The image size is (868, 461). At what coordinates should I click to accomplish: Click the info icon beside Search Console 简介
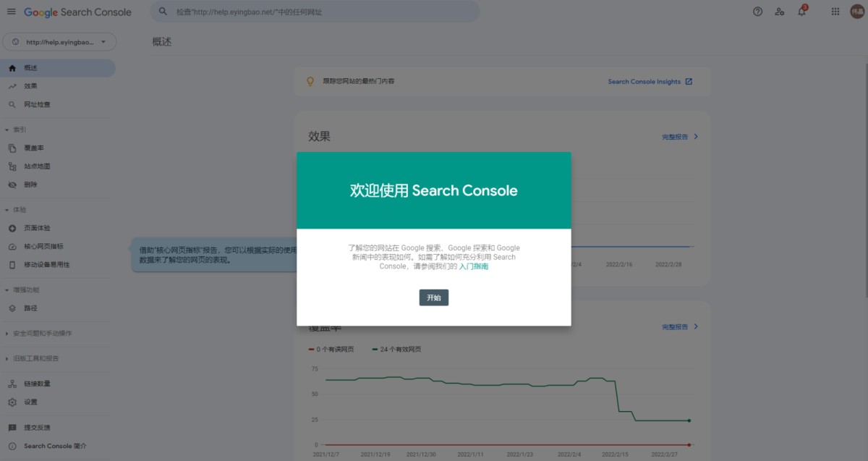tap(12, 446)
